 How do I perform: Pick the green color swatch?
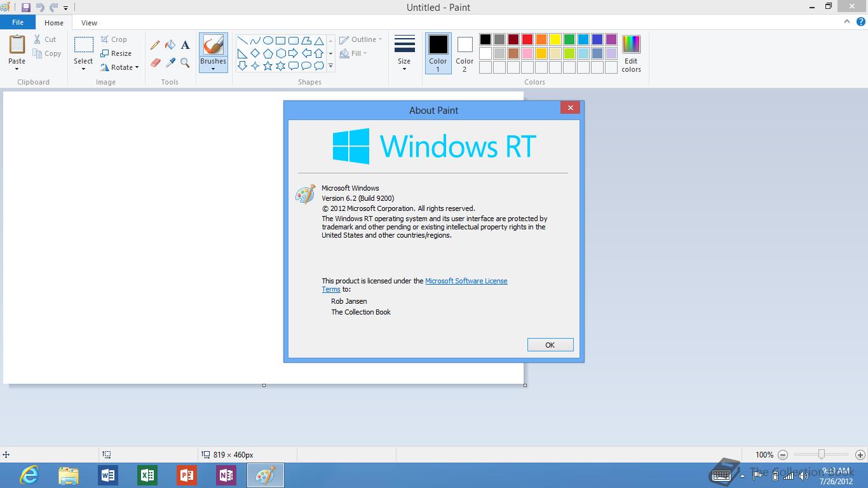click(569, 39)
